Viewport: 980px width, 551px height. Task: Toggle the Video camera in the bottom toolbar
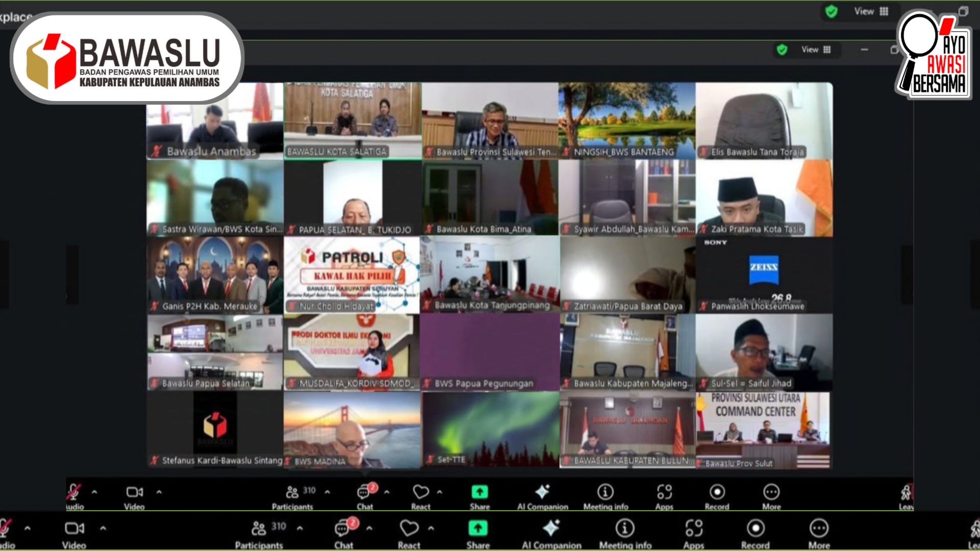click(x=75, y=529)
